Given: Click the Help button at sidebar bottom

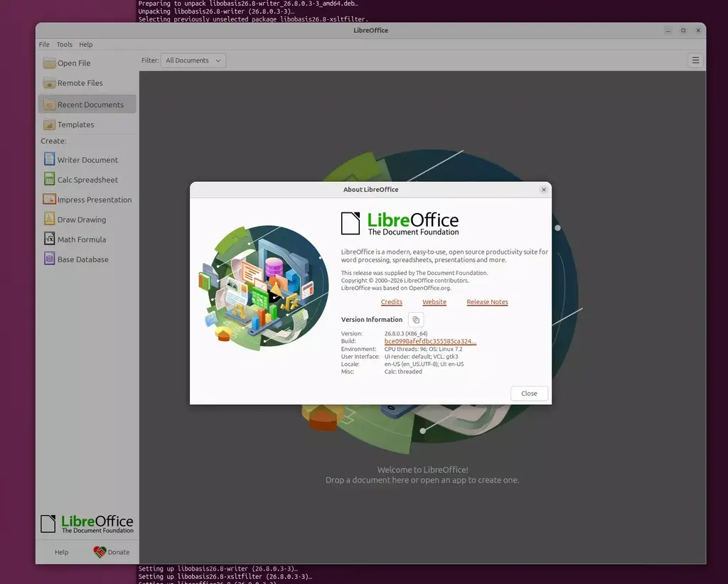Looking at the screenshot, I should [x=61, y=552].
